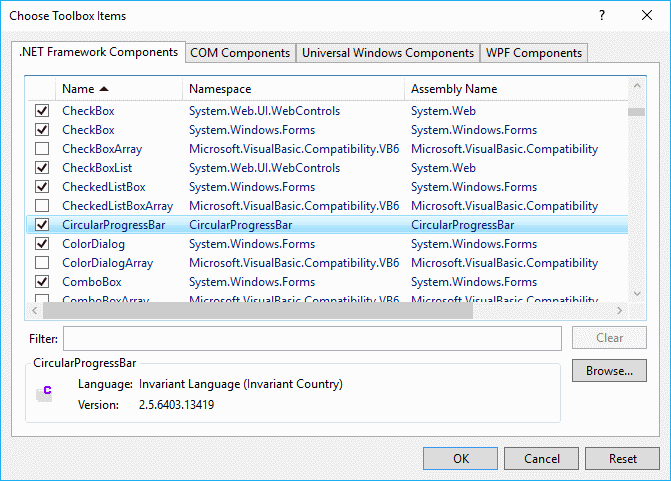Select the Universal Windows Components tab
Screen dimensions: 671x481
(388, 53)
